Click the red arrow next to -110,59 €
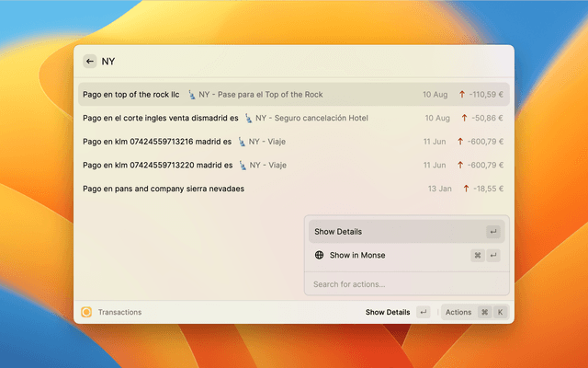The image size is (588, 368). click(461, 94)
